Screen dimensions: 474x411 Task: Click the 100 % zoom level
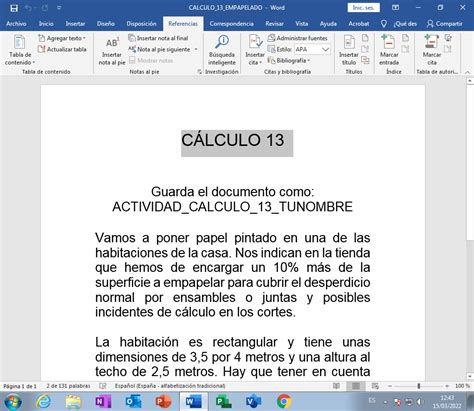pyautogui.click(x=462, y=386)
